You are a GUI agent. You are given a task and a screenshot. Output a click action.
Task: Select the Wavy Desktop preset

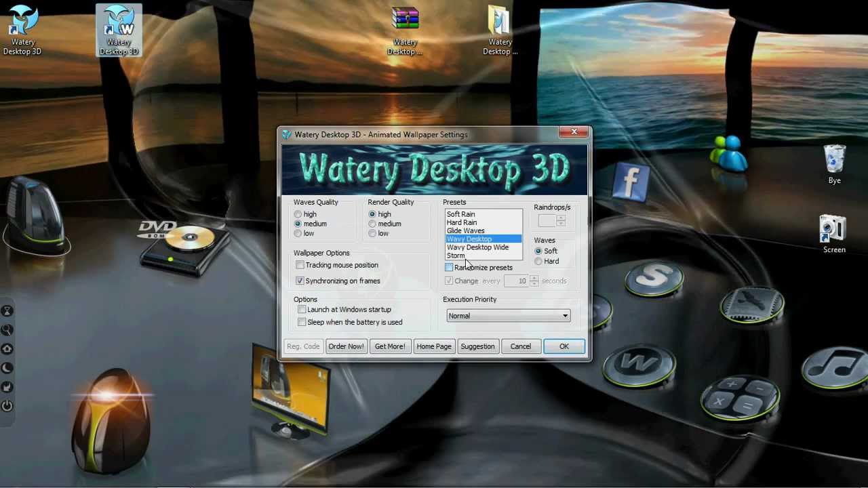click(x=484, y=239)
